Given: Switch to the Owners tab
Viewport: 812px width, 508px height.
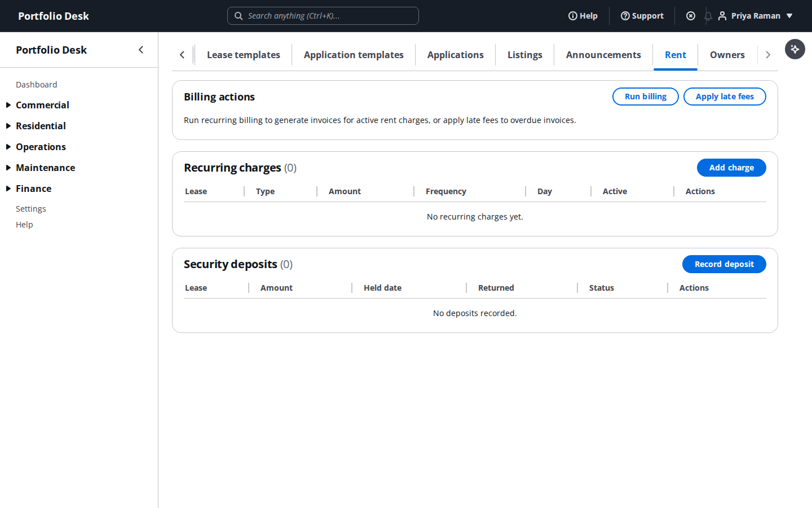Looking at the screenshot, I should coord(727,55).
